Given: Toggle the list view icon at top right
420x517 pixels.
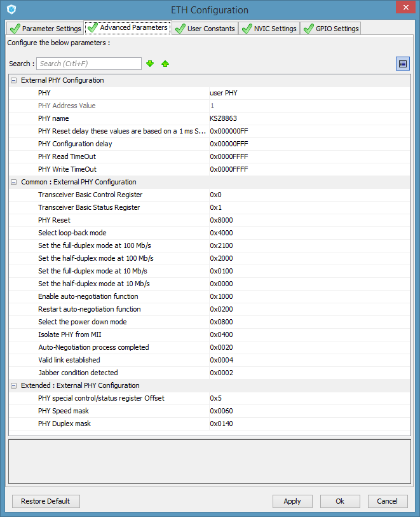Looking at the screenshot, I should point(403,64).
